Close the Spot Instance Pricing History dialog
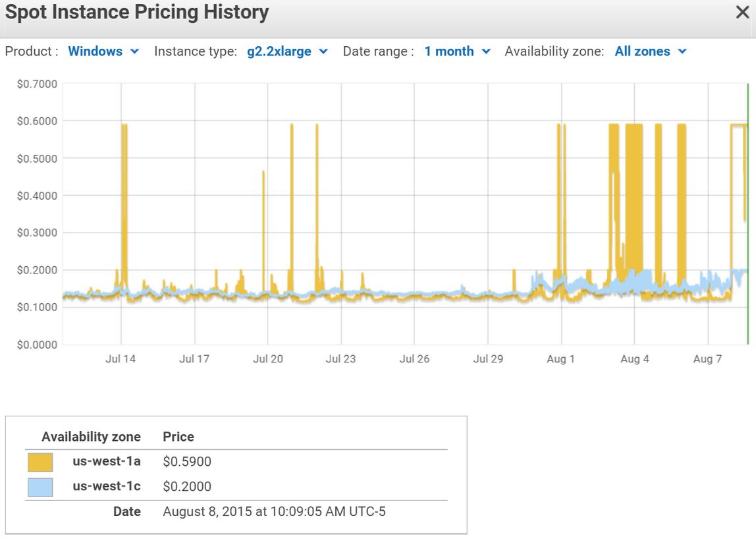This screenshot has height=541, width=756. coord(742,13)
